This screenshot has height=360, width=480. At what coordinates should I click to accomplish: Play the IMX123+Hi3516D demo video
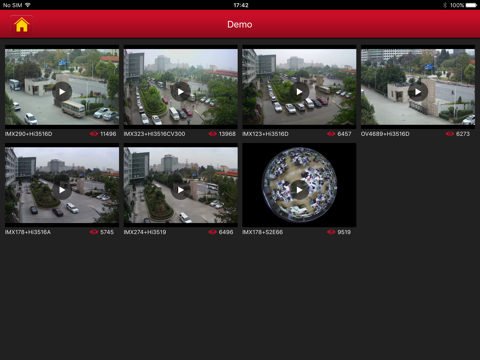coord(299,91)
